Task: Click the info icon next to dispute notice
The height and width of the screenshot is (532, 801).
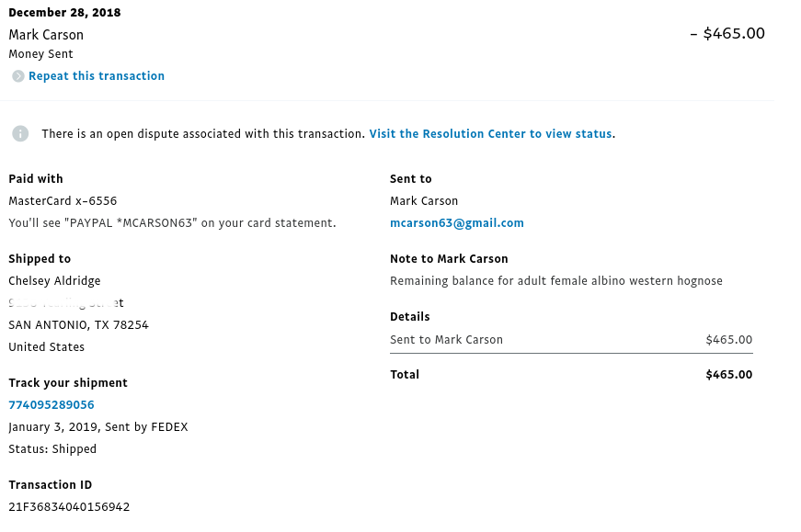Action: (x=20, y=134)
